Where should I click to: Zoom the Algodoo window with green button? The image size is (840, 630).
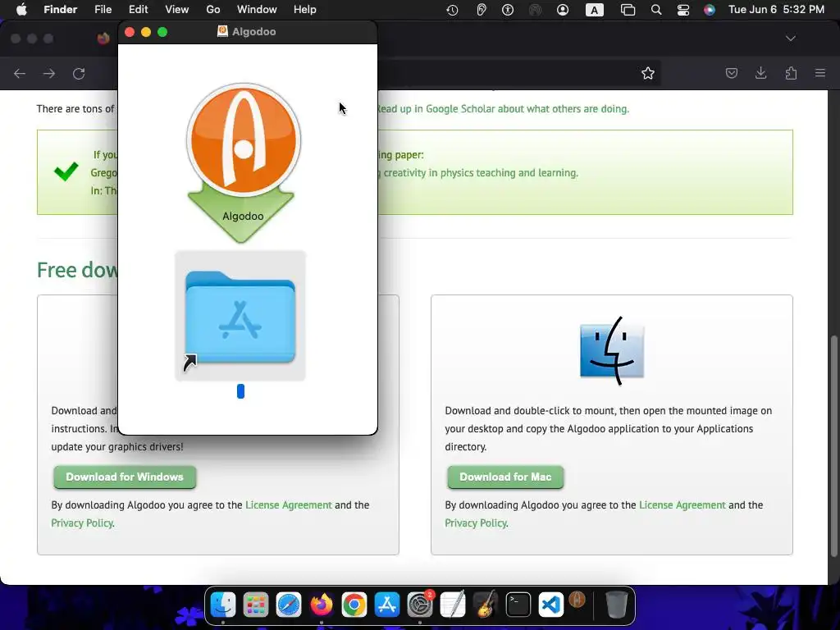pyautogui.click(x=162, y=32)
